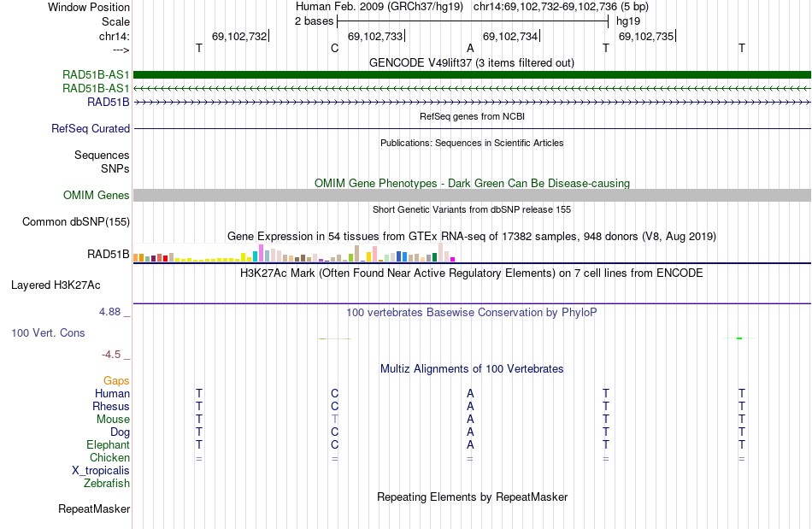Select the 'X_tropicalis' alignment row label

pos(101,471)
